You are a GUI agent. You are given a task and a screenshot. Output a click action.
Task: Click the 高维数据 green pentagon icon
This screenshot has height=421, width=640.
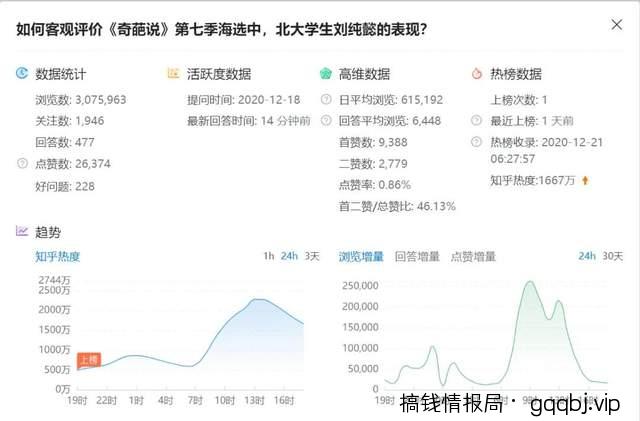pos(325,74)
